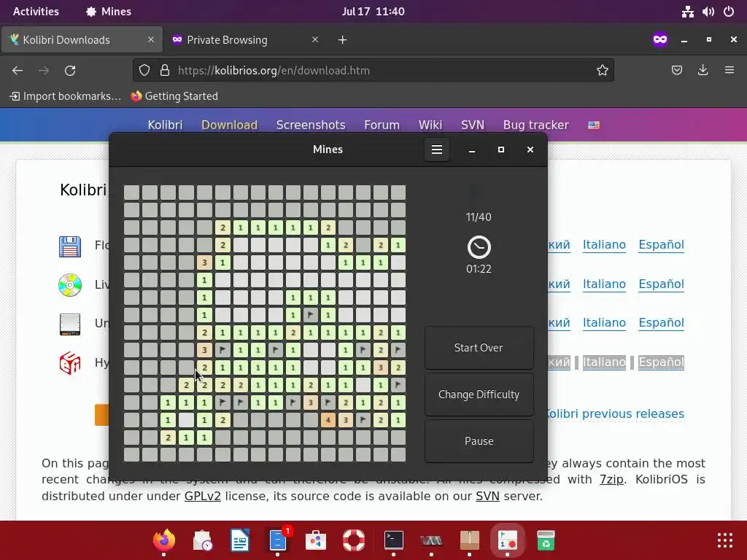Open the Mines hamburger menu
The height and width of the screenshot is (560, 747).
pos(437,149)
